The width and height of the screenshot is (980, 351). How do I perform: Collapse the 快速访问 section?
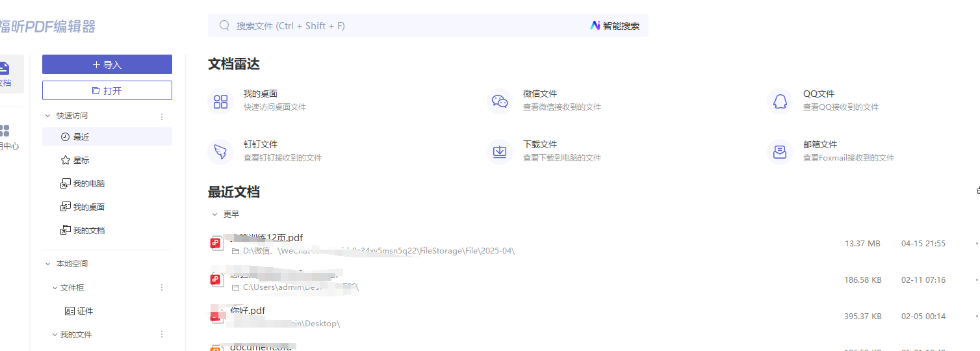47,116
